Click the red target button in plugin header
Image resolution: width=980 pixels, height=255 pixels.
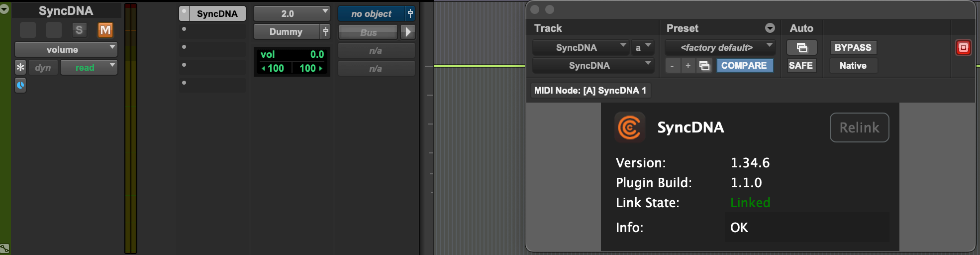tap(963, 47)
